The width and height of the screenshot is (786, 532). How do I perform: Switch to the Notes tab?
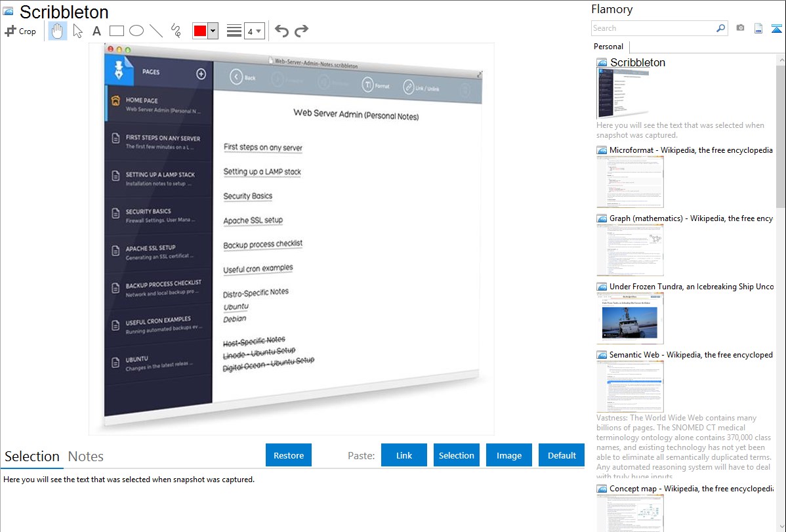[x=86, y=457]
